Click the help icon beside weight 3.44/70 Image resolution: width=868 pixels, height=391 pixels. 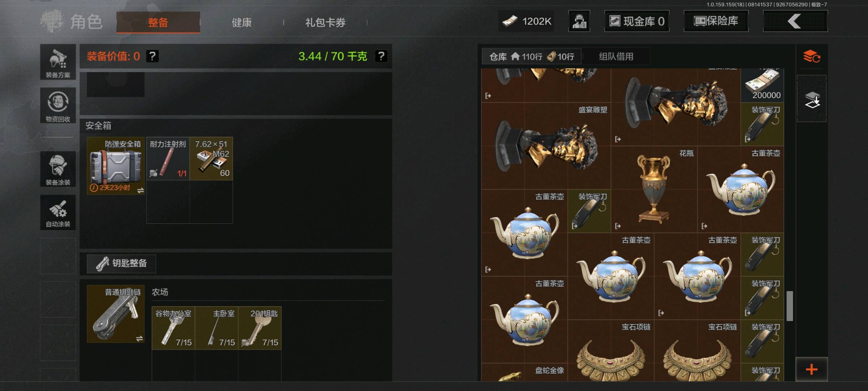[381, 56]
